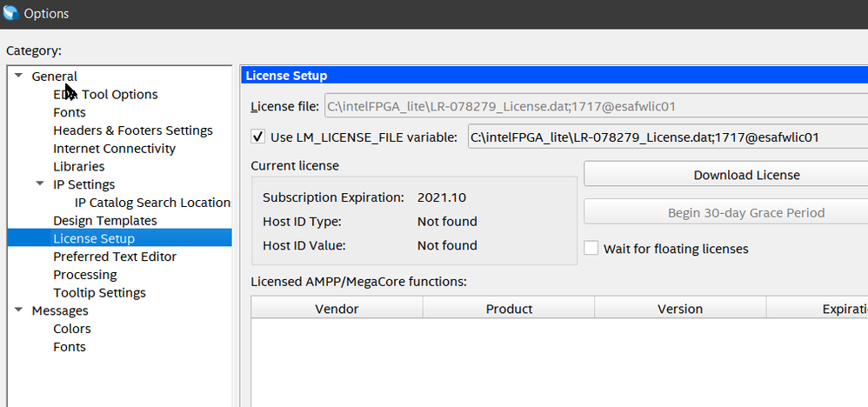Select Fonts under General category
868x407 pixels.
(70, 112)
